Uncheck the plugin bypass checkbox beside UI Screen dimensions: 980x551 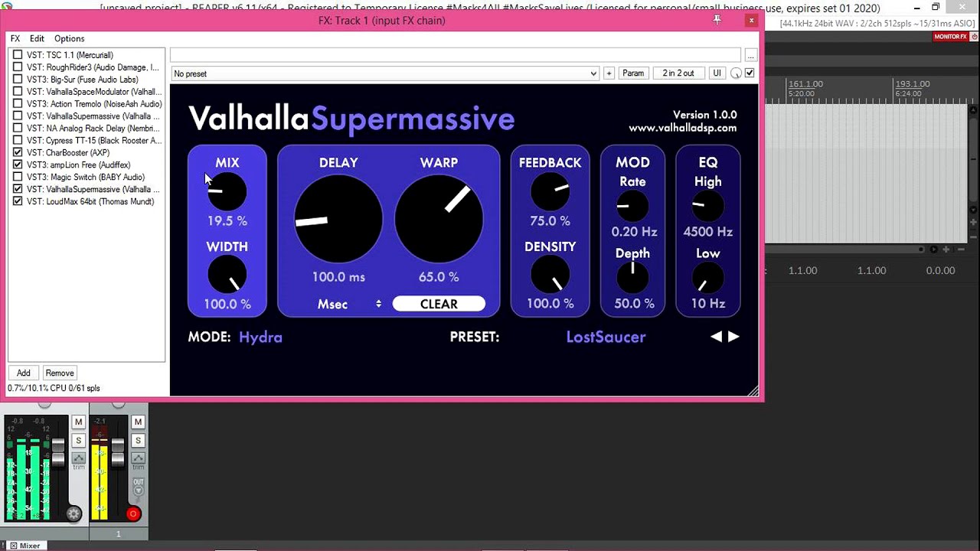(750, 73)
